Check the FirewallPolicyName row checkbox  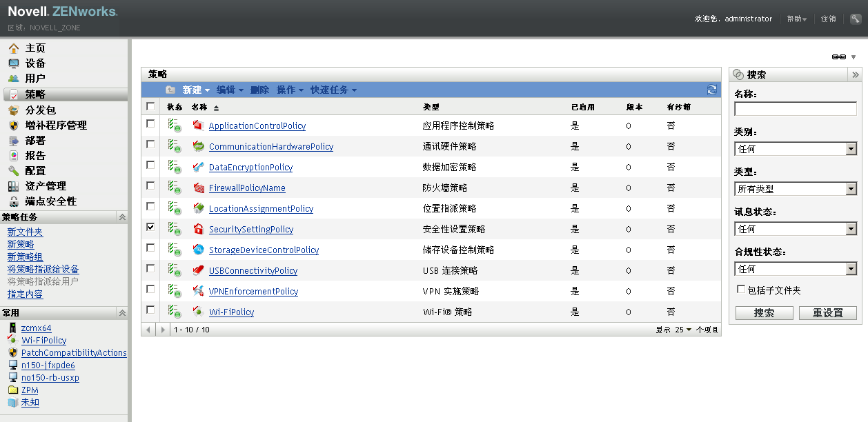point(150,185)
